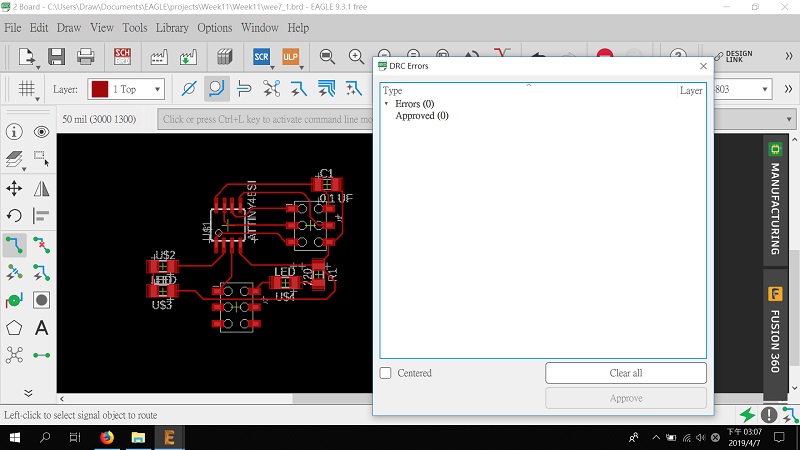Viewport: 800px width, 450px height.
Task: Select the Text tool (A icon)
Action: (41, 327)
